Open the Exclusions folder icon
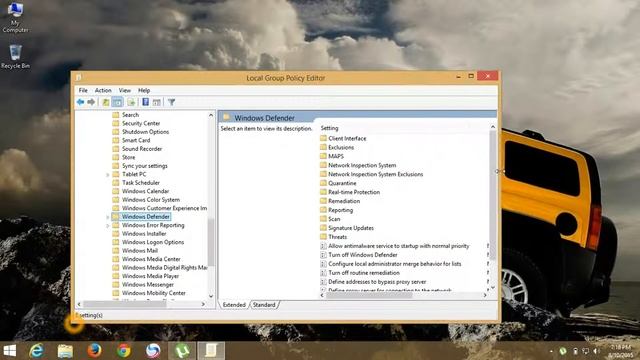This screenshot has height=360, width=640. [x=323, y=147]
